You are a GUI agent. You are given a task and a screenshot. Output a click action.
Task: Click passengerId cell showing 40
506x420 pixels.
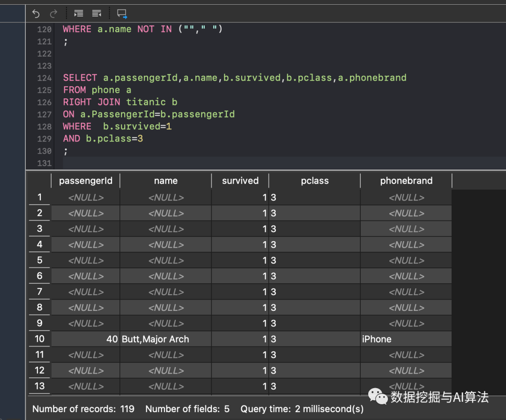(x=86, y=339)
